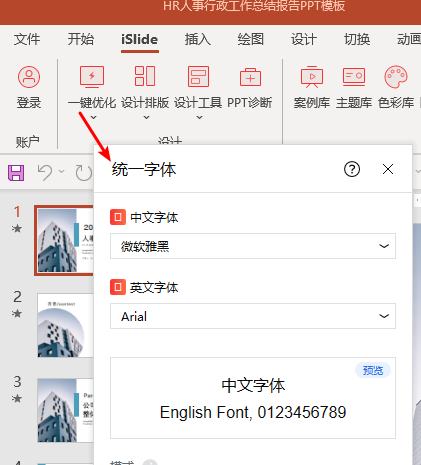This screenshot has width=421, height=465.
Task: Click the 登录 login account icon
Action: coord(29,77)
